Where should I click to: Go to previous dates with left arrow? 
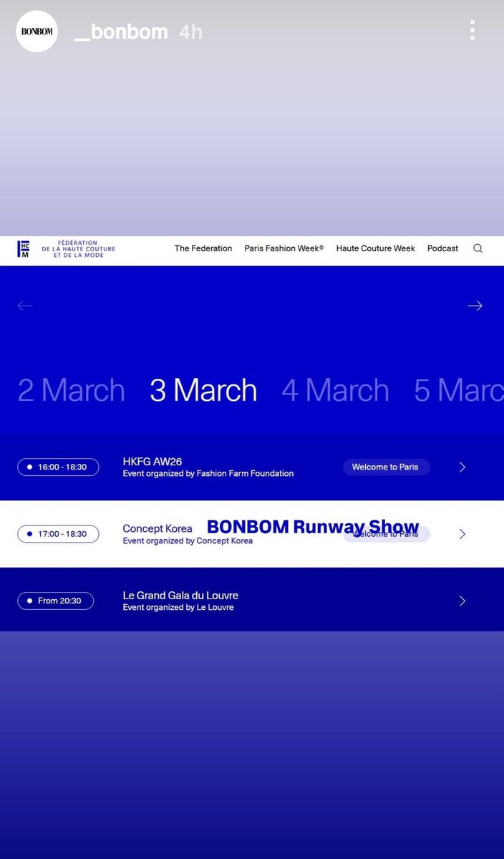coord(25,306)
